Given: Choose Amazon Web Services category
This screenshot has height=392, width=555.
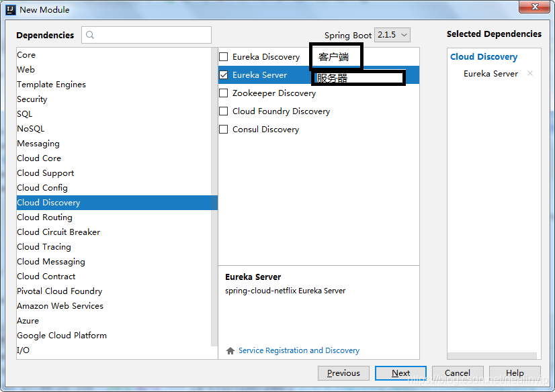Looking at the screenshot, I should coord(114,306).
